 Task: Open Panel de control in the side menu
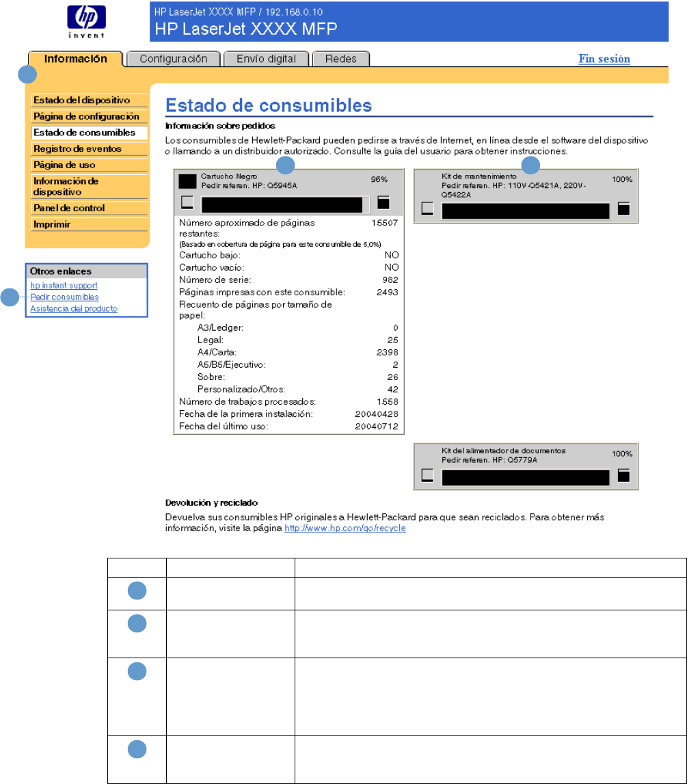[x=89, y=208]
